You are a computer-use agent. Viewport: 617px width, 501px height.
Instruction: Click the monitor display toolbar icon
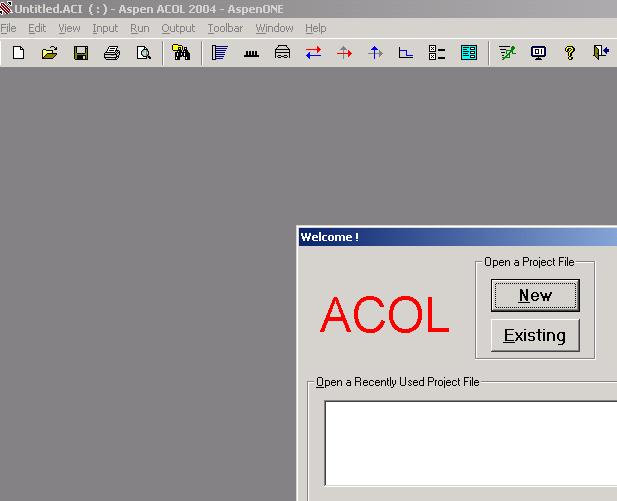[538, 52]
